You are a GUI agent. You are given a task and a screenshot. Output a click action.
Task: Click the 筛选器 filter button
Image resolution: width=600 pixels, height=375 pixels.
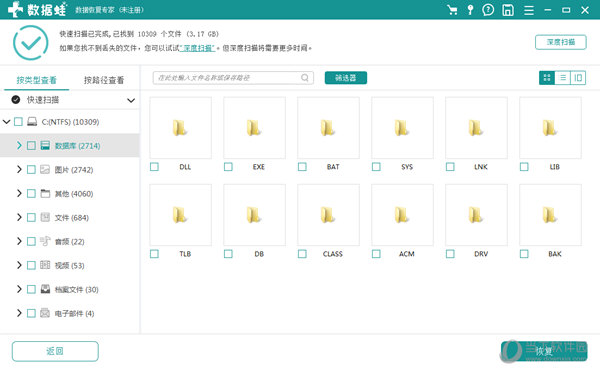[346, 78]
